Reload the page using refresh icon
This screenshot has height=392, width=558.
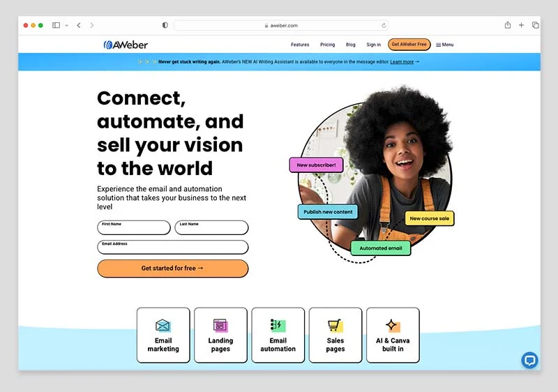pyautogui.click(x=384, y=26)
